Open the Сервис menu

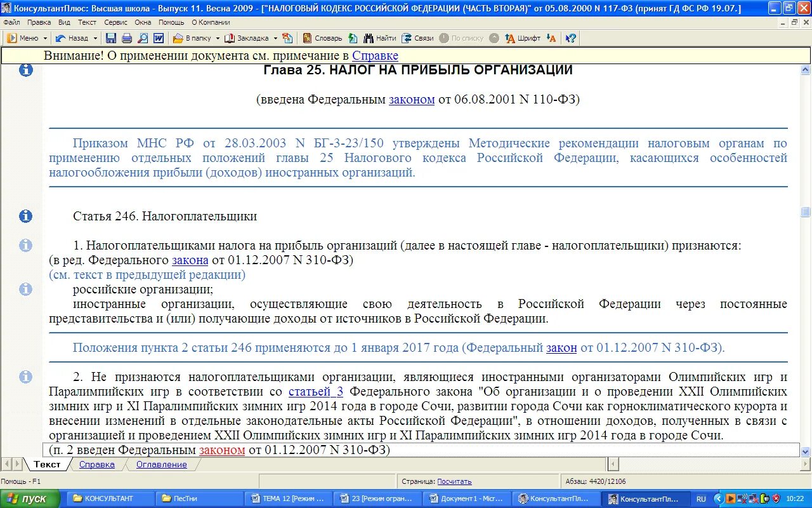(116, 22)
